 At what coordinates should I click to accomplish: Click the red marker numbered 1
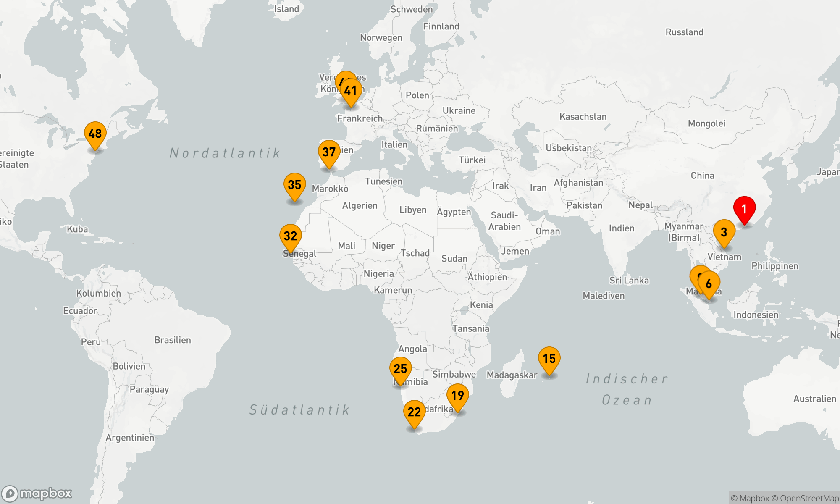pyautogui.click(x=744, y=208)
